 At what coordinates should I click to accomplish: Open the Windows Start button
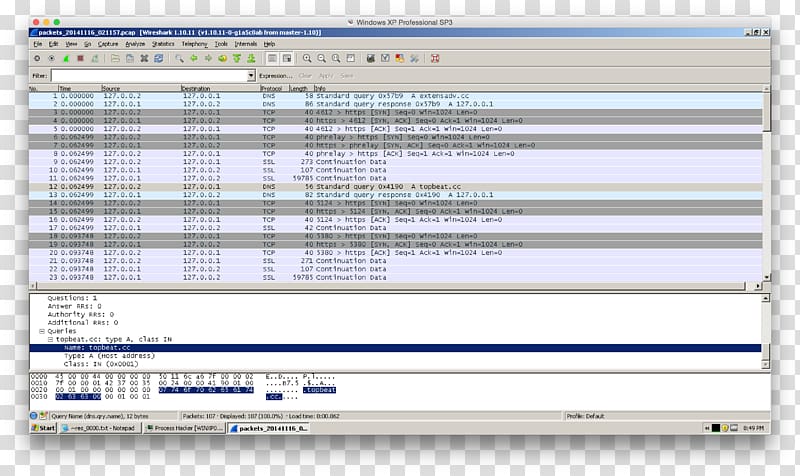pyautogui.click(x=43, y=428)
